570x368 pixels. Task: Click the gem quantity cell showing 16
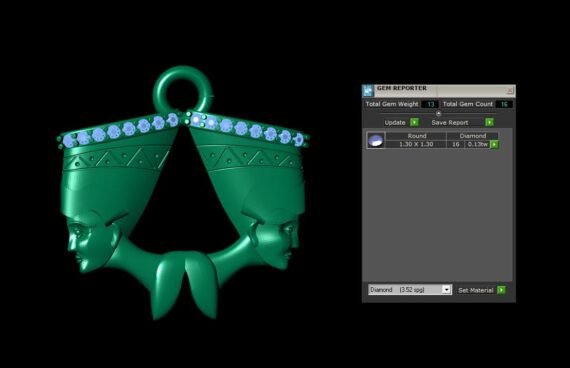[455, 144]
